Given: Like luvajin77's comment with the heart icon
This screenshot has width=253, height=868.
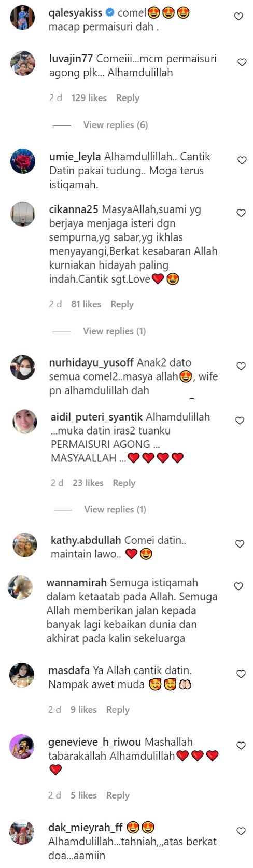Looking at the screenshot, I should 242,62.
